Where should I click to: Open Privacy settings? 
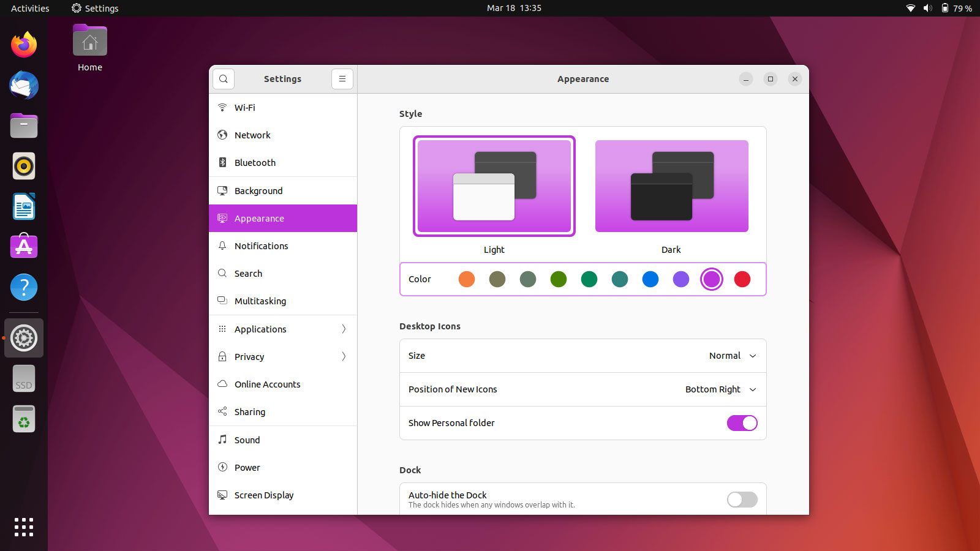pyautogui.click(x=249, y=356)
